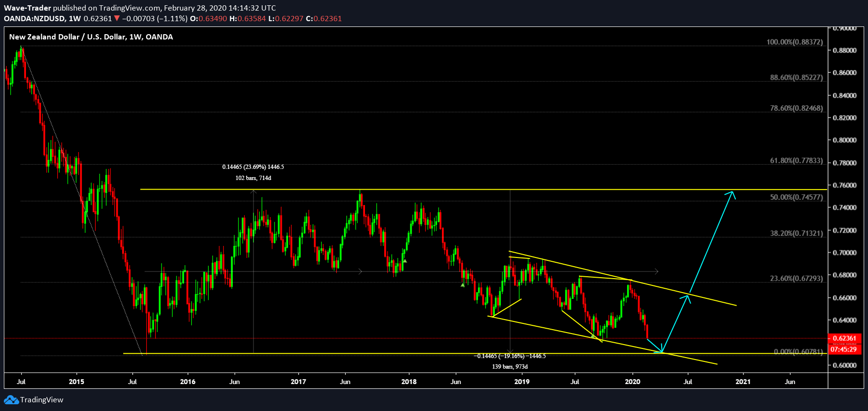Screen dimensions: 868x411
Task: Open the TradingView wordmark link
Action: click(x=42, y=400)
